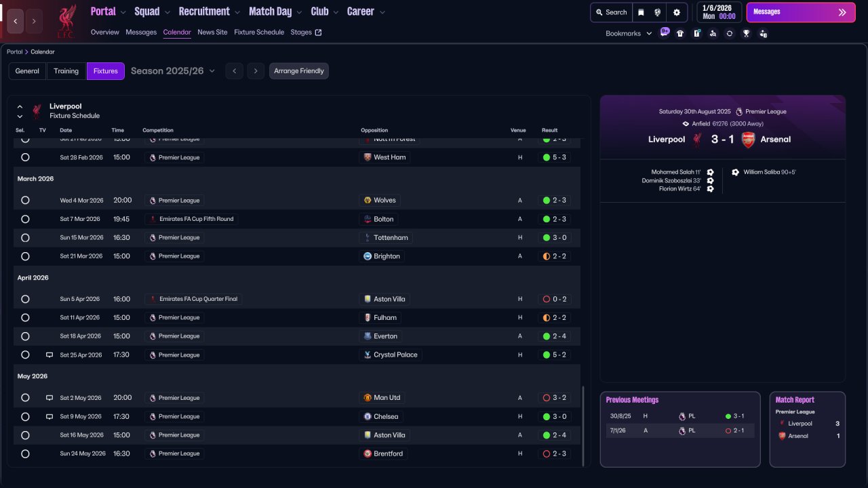Open the Season 2025/26 dropdown
The height and width of the screenshot is (488, 868).
[x=173, y=71]
